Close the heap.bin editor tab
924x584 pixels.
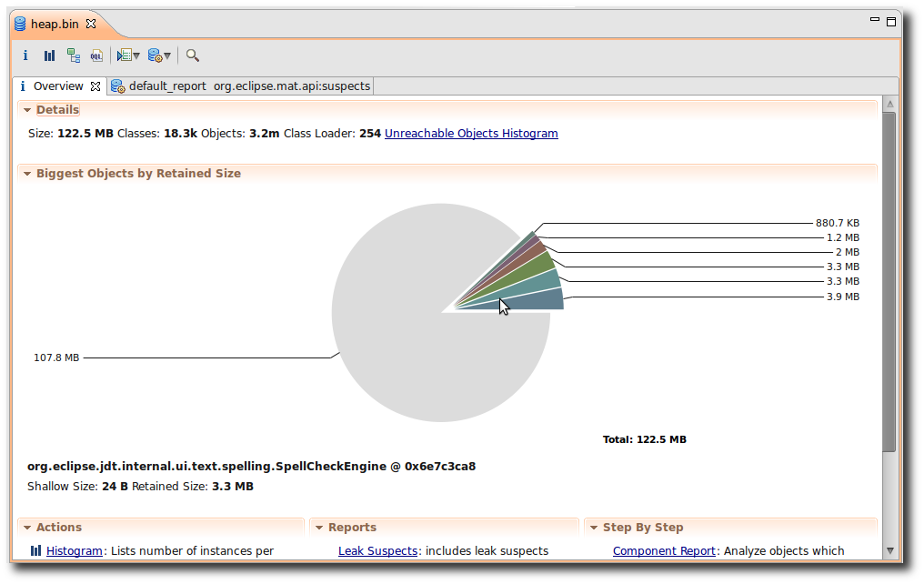coord(90,24)
